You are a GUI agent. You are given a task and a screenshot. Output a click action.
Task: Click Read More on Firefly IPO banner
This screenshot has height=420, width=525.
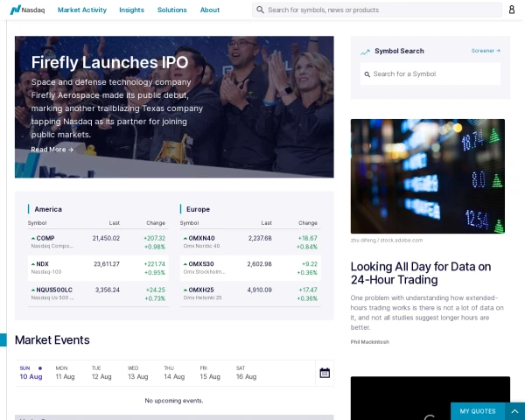[x=52, y=150]
